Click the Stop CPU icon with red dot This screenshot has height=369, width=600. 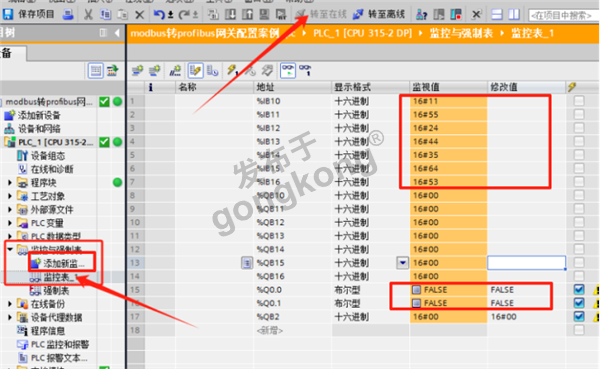(456, 15)
